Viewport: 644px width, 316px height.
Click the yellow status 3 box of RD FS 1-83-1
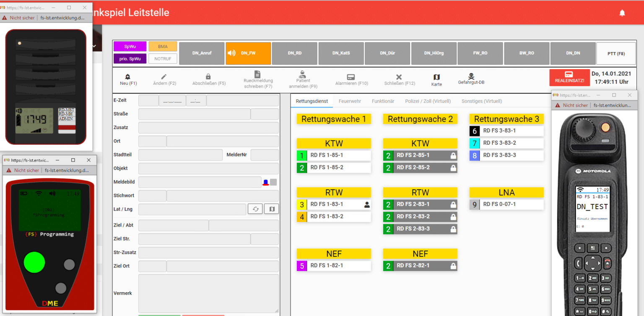pos(301,204)
